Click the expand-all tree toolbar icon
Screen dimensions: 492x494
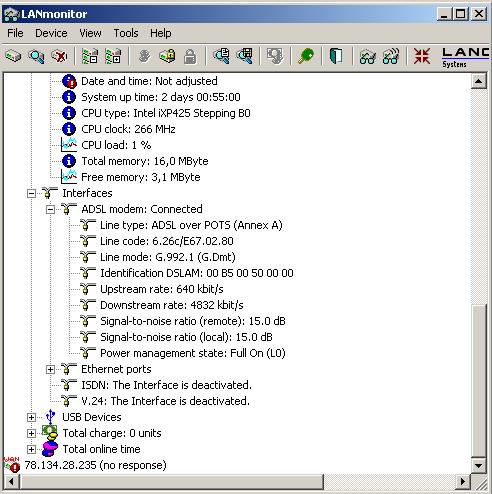click(x=113, y=56)
